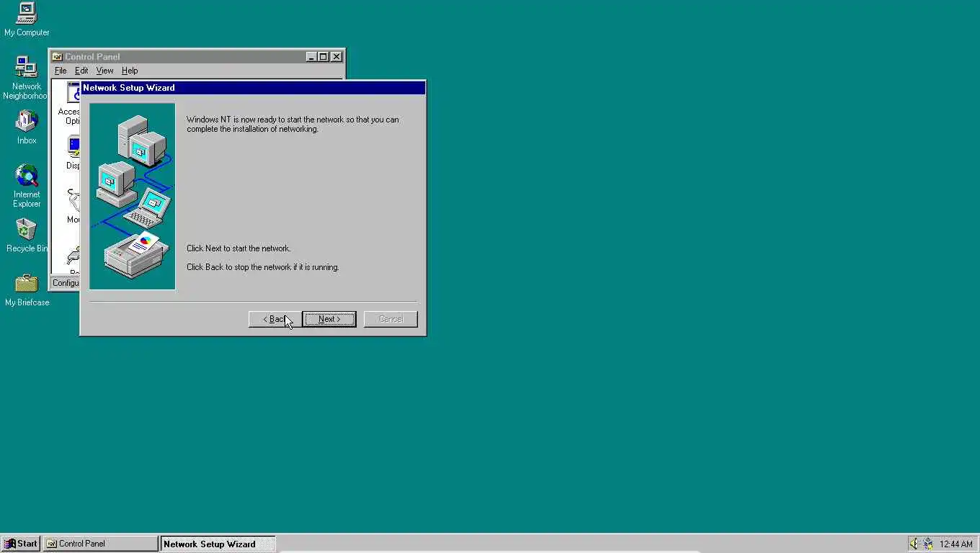Open My Computer desktop icon
The width and height of the screenshot is (980, 553).
coord(27,19)
